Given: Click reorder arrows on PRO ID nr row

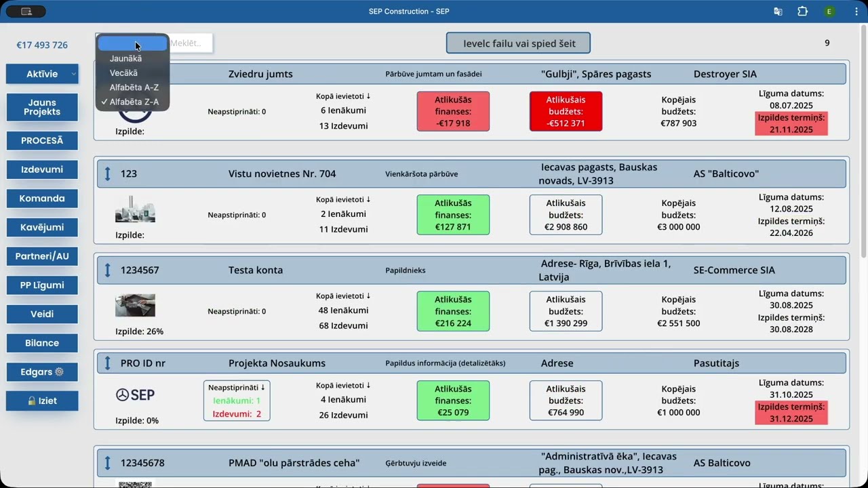Looking at the screenshot, I should click(107, 363).
